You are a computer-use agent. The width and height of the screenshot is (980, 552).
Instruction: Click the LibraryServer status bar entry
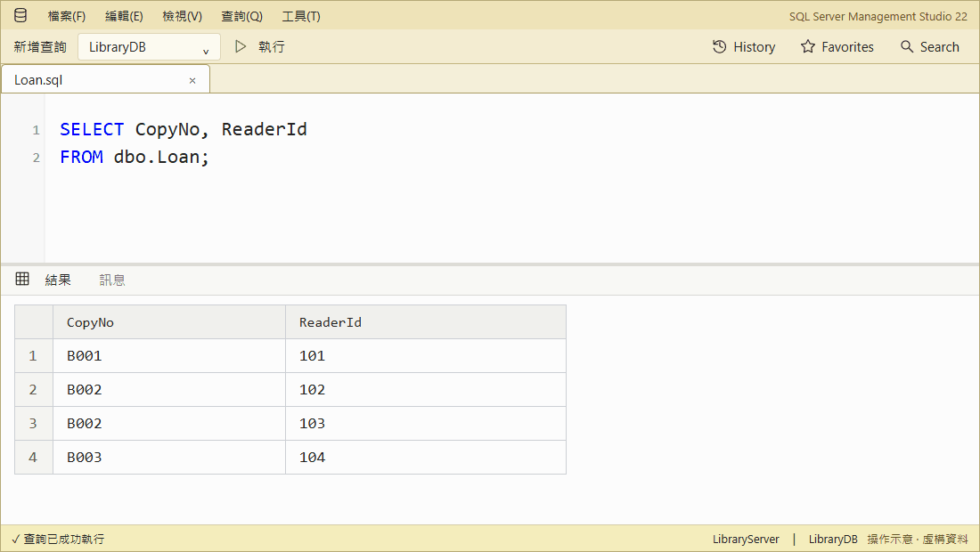tap(746, 540)
